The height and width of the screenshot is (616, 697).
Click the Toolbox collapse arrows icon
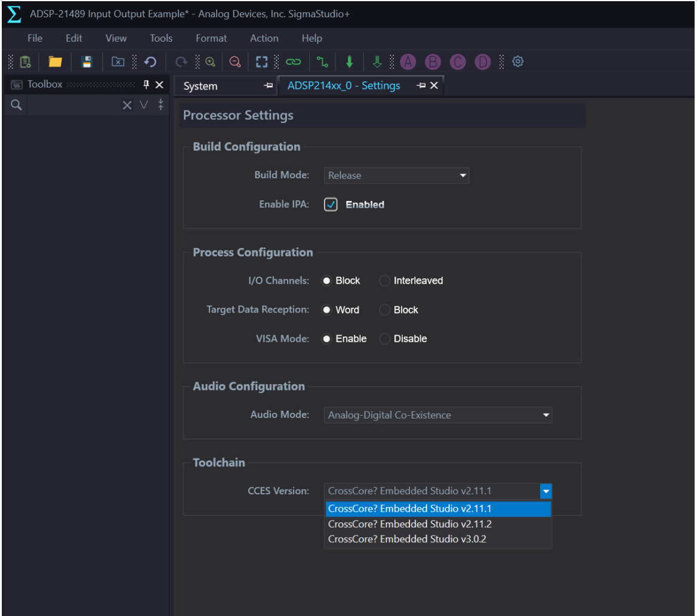161,105
